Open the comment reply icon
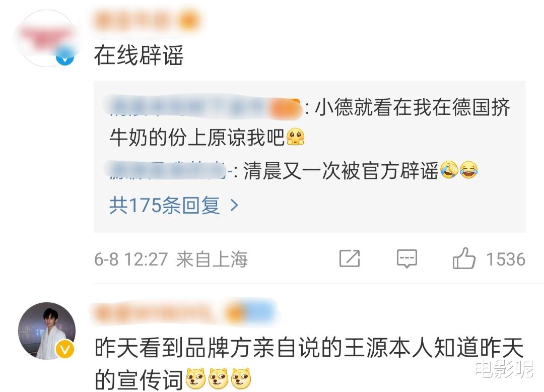 tap(406, 258)
